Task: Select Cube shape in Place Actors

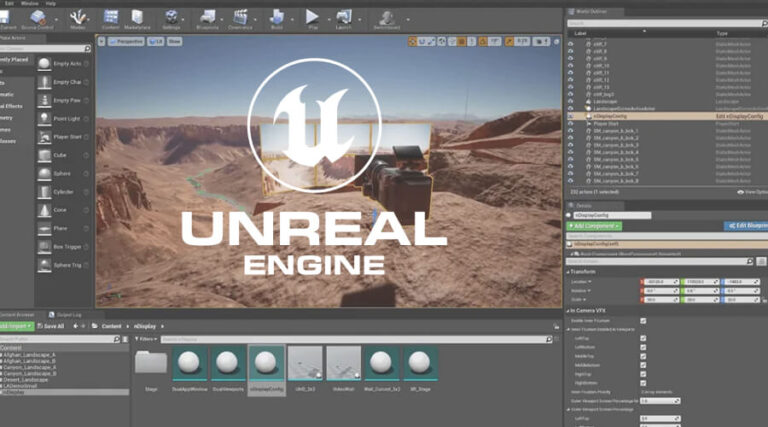Action: click(63, 155)
